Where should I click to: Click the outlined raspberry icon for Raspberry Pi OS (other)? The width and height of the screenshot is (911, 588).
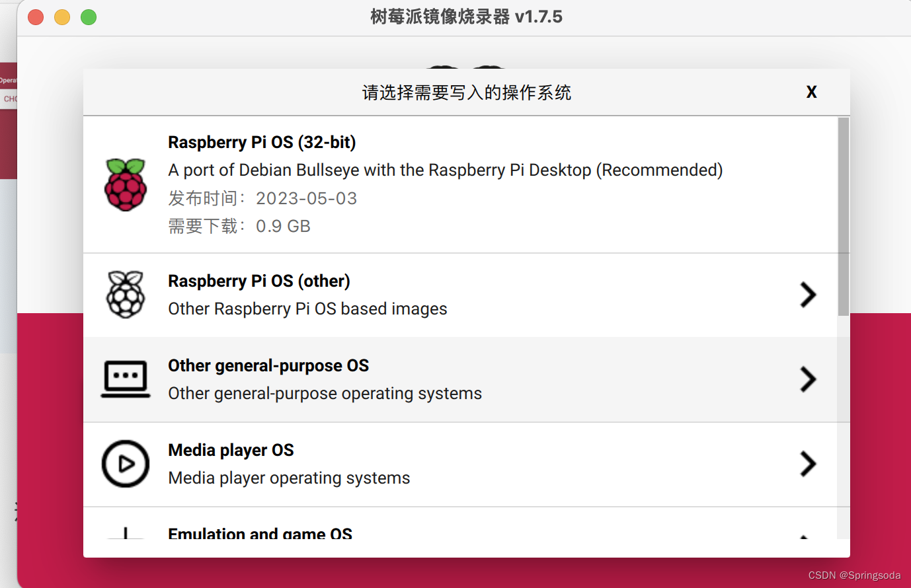click(126, 295)
